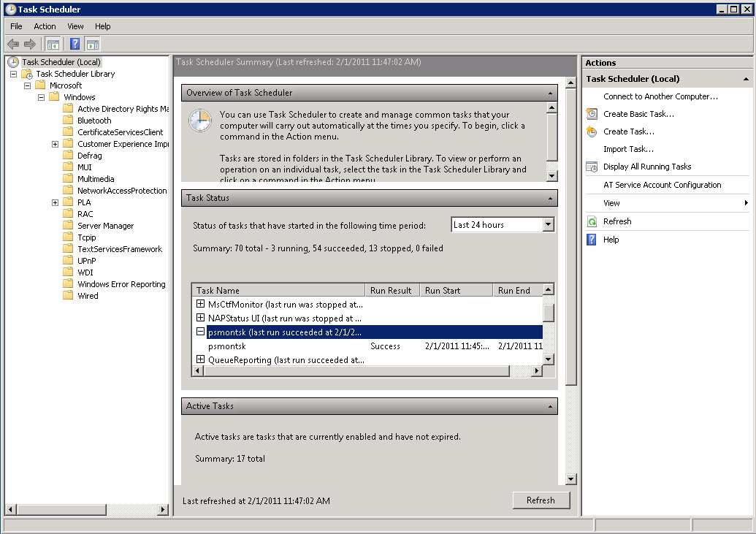Click the tree pane horizontal scrollbar thumb
Image resolution: width=756 pixels, height=534 pixels.
[61, 509]
